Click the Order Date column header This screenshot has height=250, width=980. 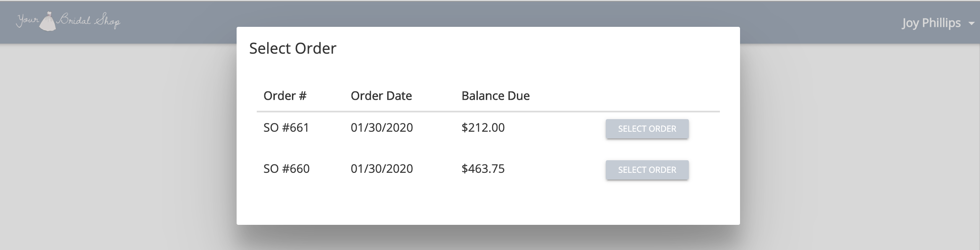point(381,96)
